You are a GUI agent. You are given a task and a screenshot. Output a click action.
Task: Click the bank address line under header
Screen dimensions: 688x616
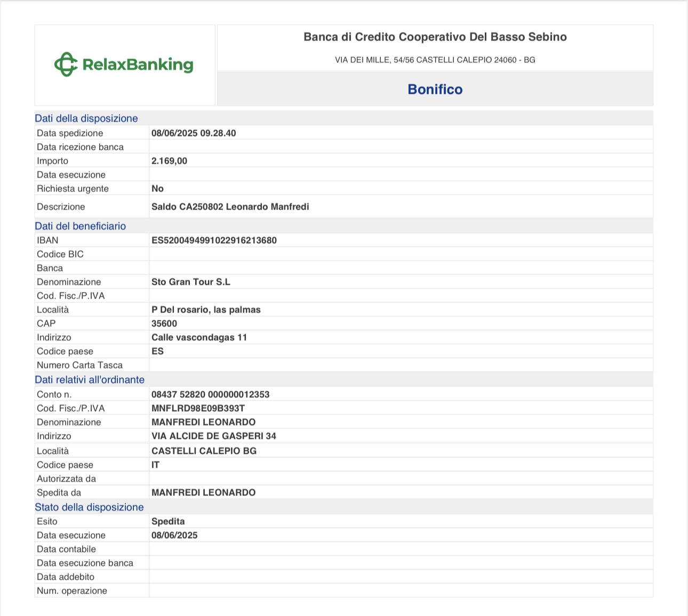click(435, 60)
